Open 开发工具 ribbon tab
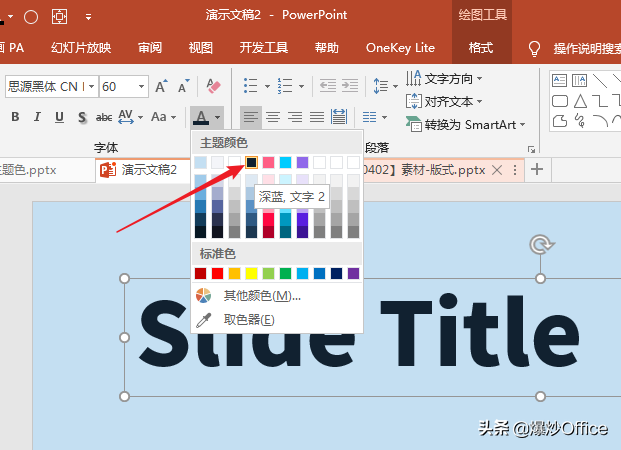Screen dimensions: 621x450 (x=263, y=48)
